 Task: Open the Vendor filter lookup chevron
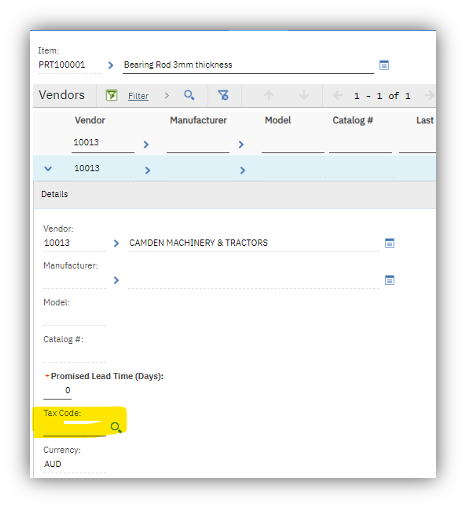pos(146,144)
